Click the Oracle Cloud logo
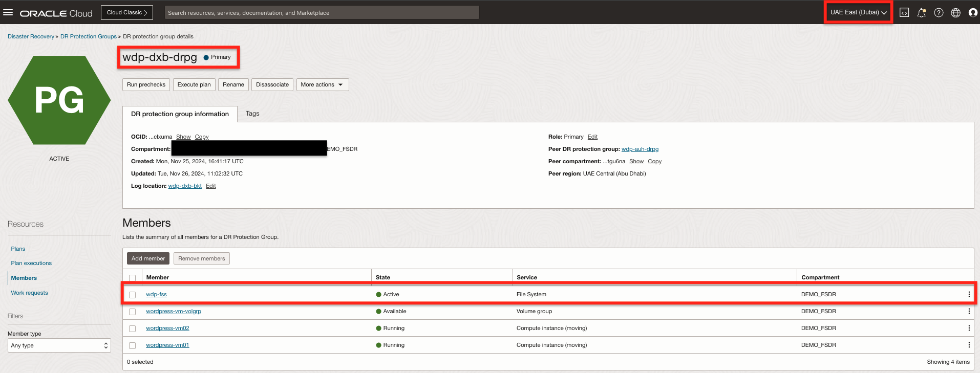This screenshot has height=373, width=980. point(56,13)
